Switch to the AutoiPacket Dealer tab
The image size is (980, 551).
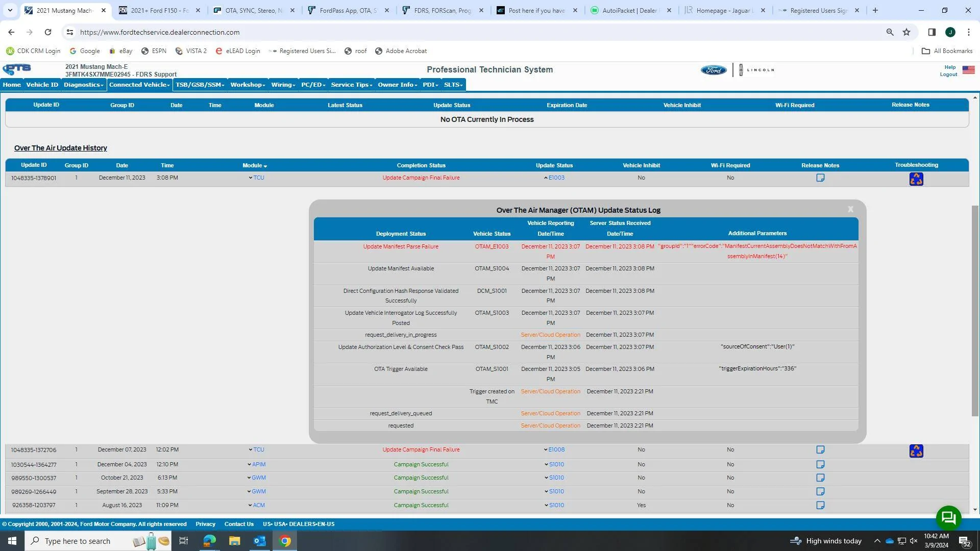630,10
